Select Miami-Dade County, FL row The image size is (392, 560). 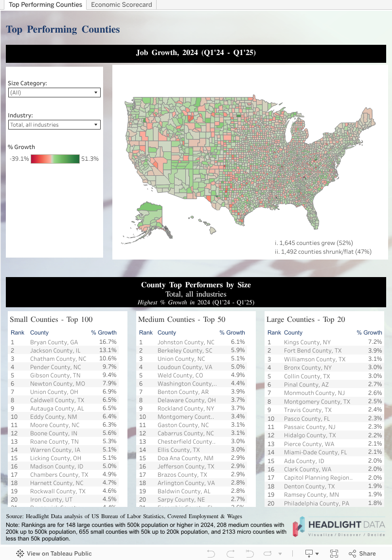coord(324,452)
